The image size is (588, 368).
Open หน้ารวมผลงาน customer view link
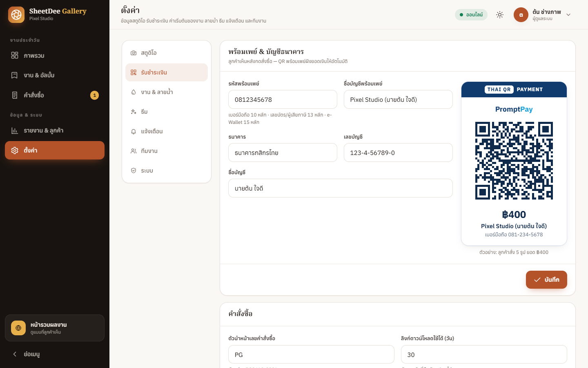(55, 328)
